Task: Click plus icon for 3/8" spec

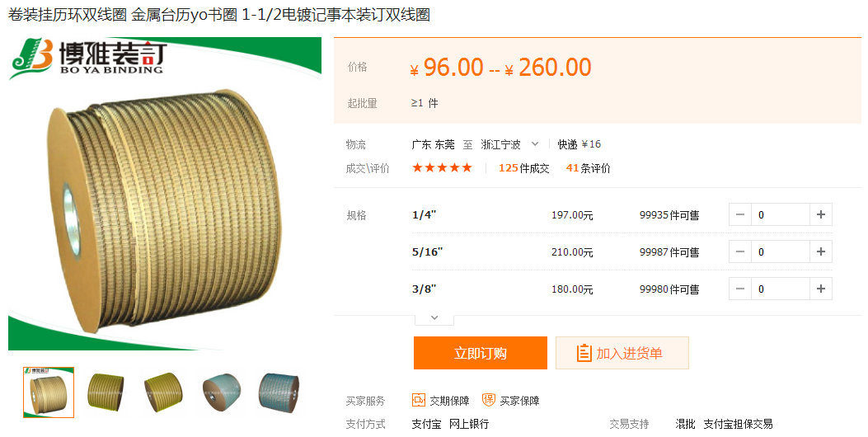Action: coord(821,289)
